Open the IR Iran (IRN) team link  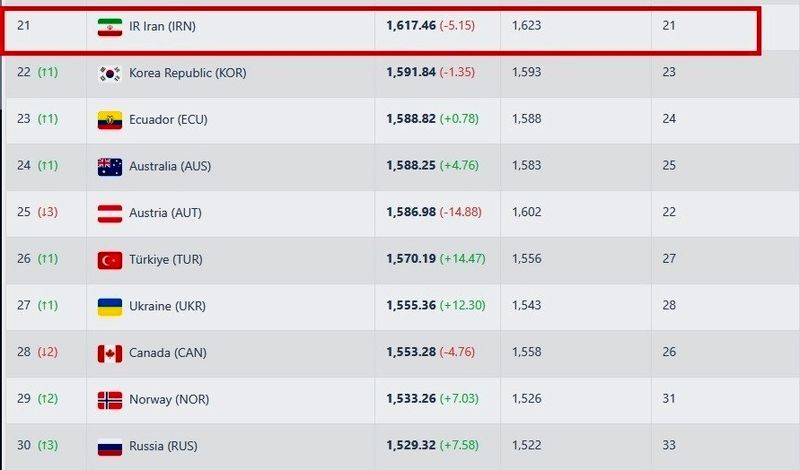(x=162, y=27)
